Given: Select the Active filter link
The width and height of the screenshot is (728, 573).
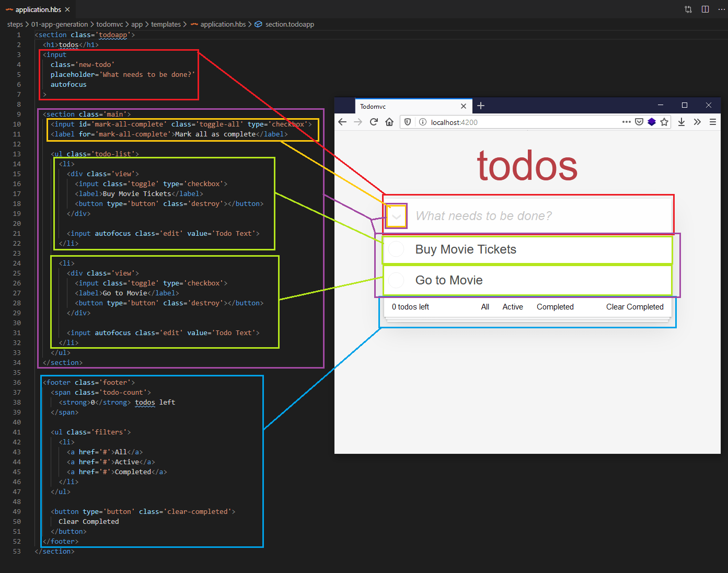Looking at the screenshot, I should coord(512,307).
